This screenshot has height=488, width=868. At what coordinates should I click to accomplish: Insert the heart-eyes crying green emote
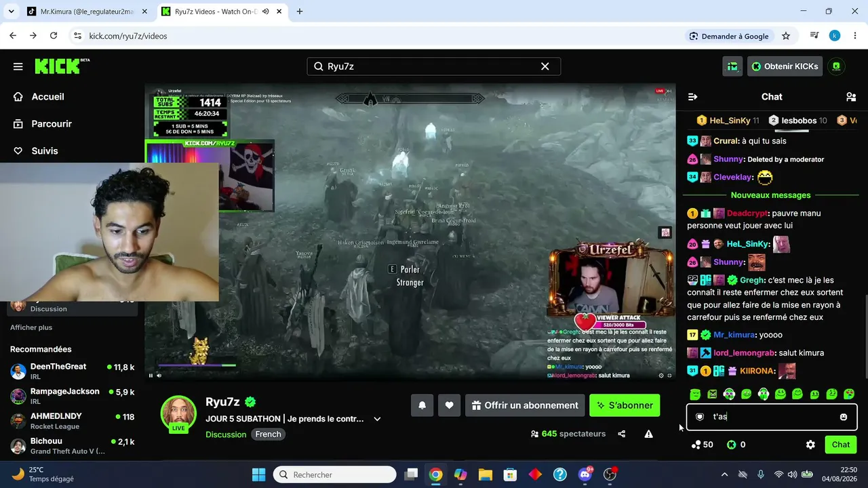pyautogui.click(x=848, y=394)
